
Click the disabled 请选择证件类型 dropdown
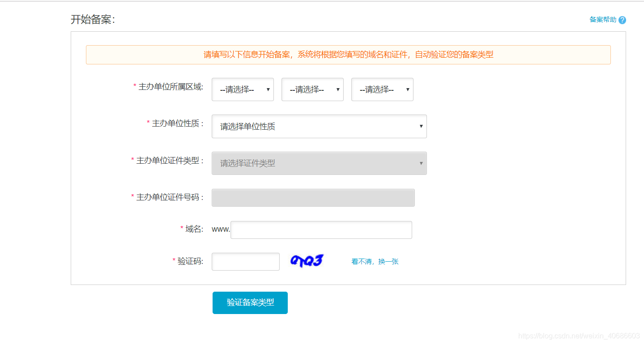pos(319,163)
